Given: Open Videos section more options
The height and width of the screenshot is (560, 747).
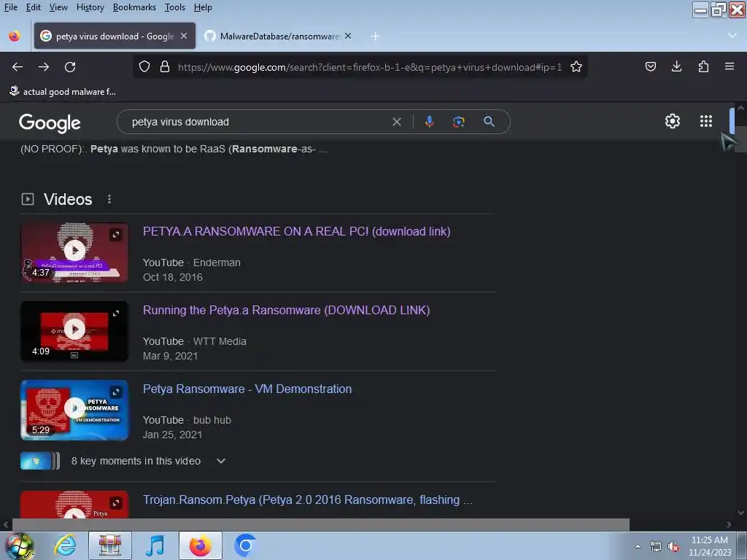Looking at the screenshot, I should (x=109, y=199).
